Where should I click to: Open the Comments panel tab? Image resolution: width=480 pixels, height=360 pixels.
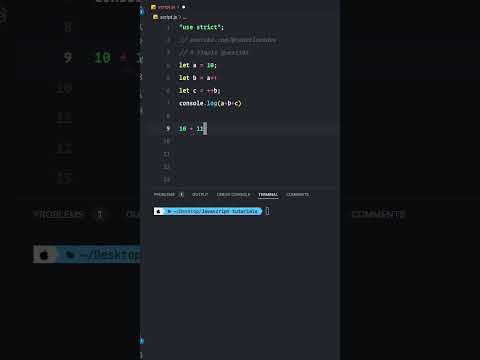(x=298, y=195)
